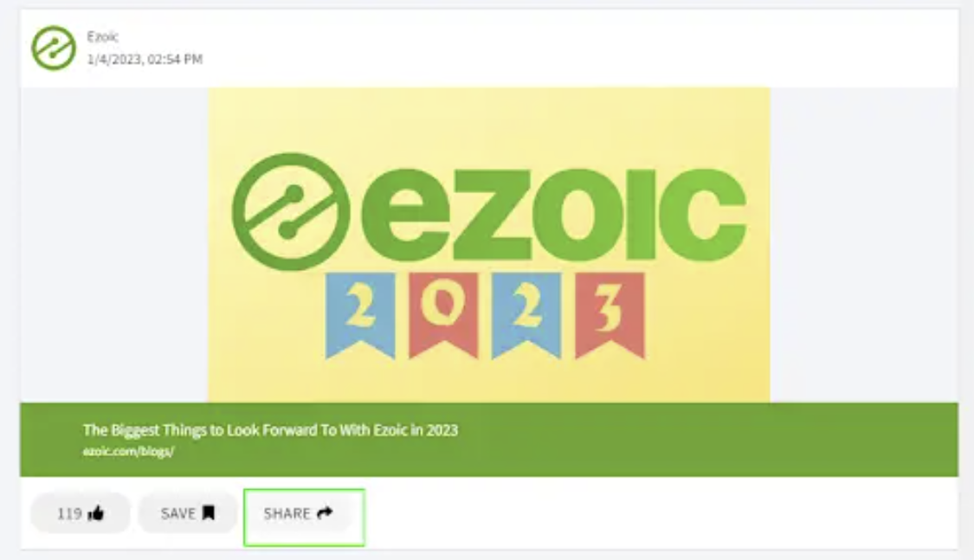
Task: Click the red flag showing 0
Action: click(x=443, y=313)
